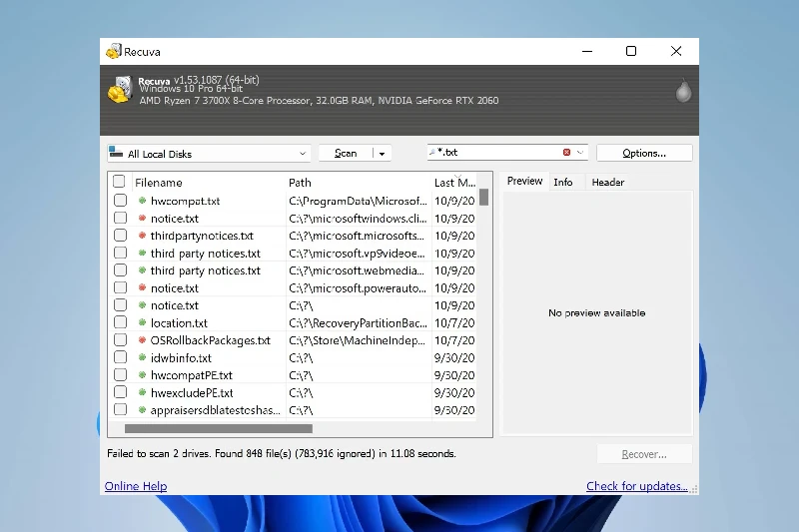Start a scan with the Scan button
This screenshot has width=799, height=532.
(346, 154)
